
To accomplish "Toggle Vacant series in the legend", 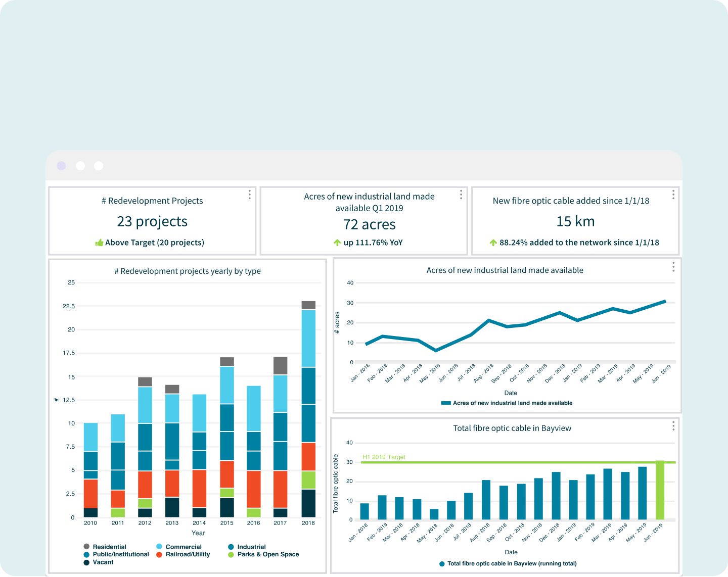I will coord(103,562).
